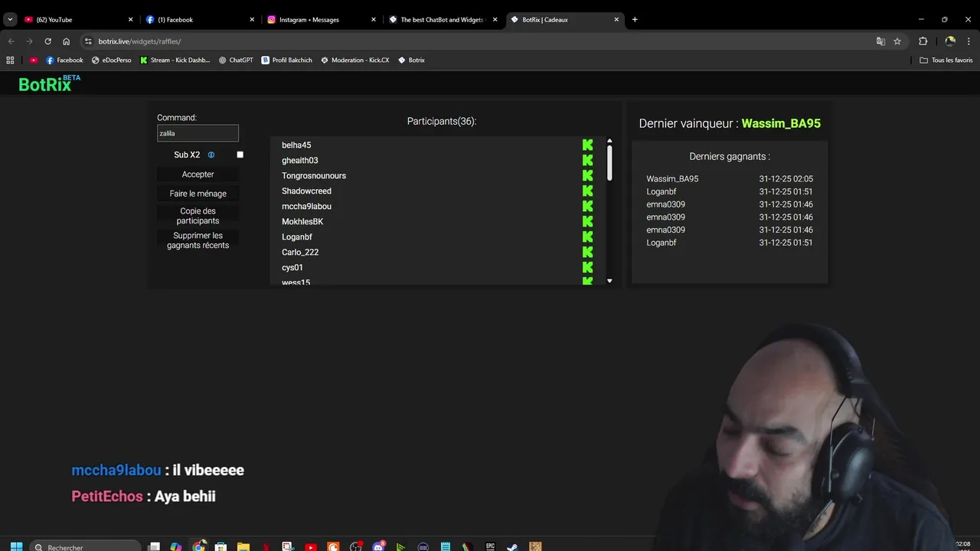Screen dimensions: 980x551
Task: Click the Kick icon beside ghealth03
Action: [x=587, y=160]
